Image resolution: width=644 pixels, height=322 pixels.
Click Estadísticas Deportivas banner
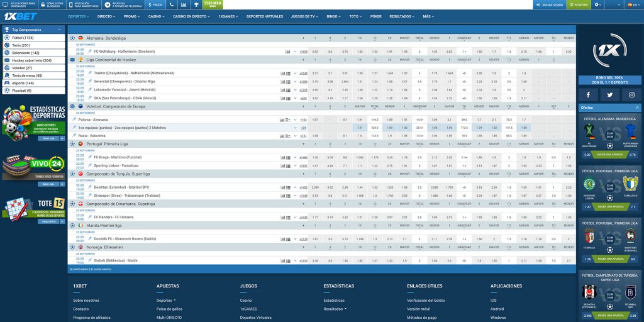click(x=34, y=124)
